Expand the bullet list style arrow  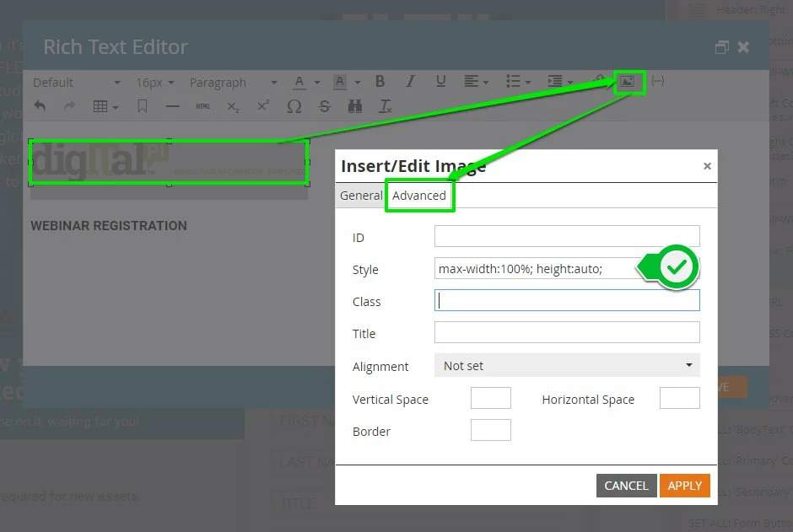click(528, 83)
